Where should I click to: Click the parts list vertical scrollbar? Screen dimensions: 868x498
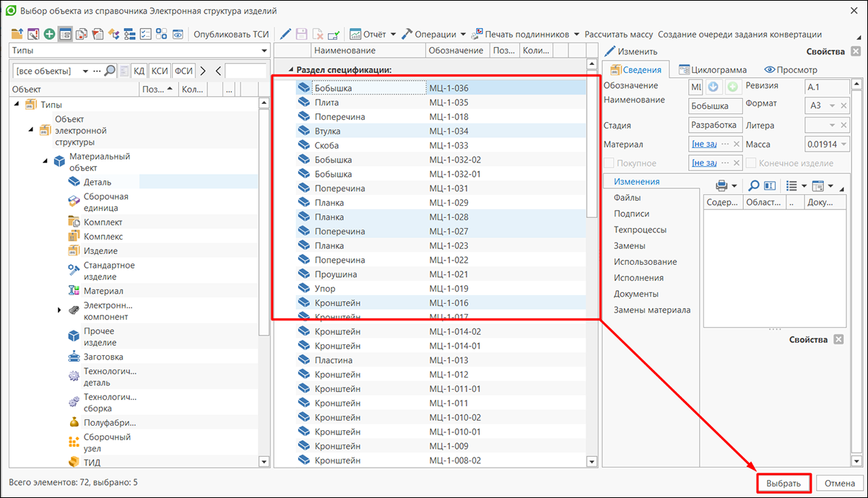tap(592, 263)
